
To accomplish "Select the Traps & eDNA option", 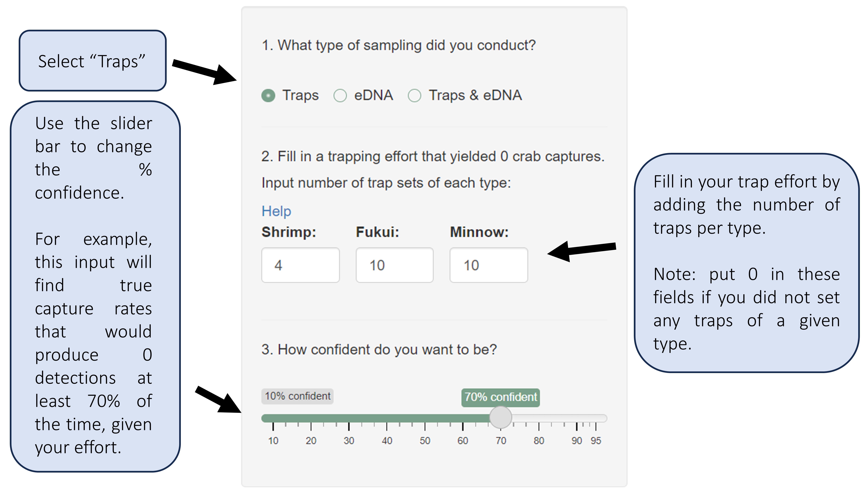I will [414, 96].
